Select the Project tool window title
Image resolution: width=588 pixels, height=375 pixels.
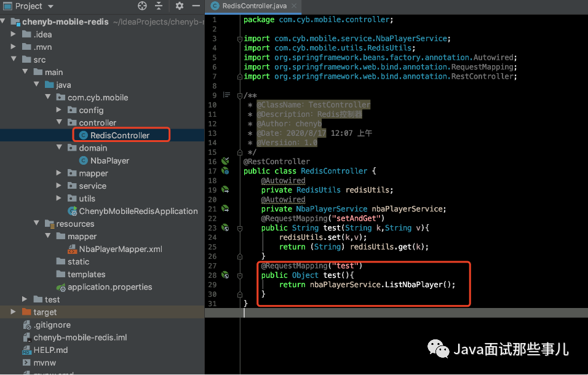click(x=28, y=6)
